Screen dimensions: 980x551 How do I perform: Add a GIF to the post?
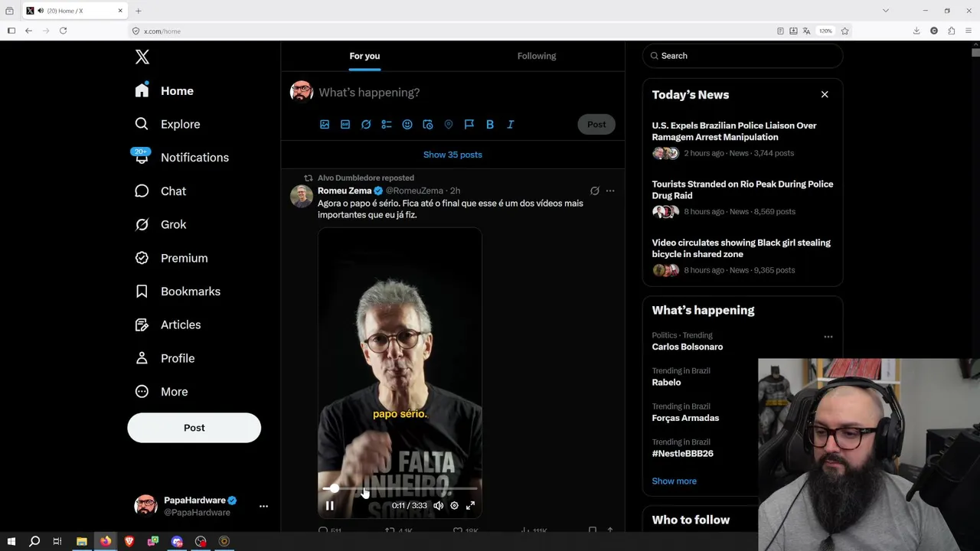pyautogui.click(x=345, y=125)
